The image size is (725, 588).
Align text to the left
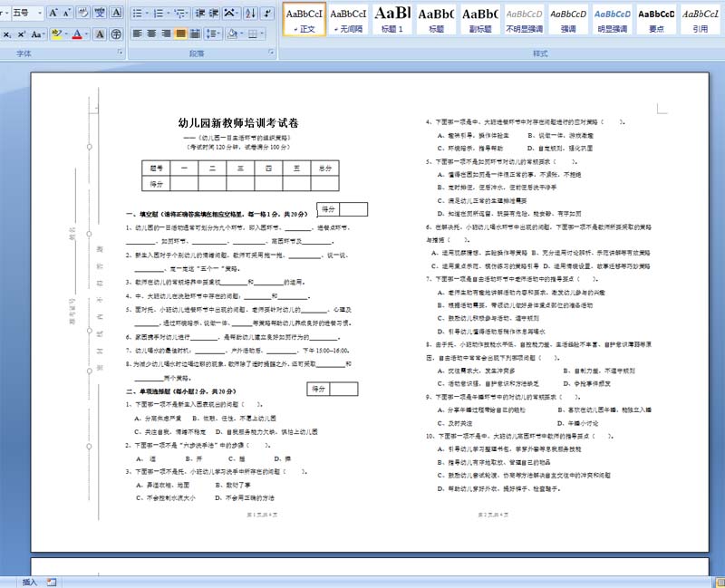(x=138, y=34)
